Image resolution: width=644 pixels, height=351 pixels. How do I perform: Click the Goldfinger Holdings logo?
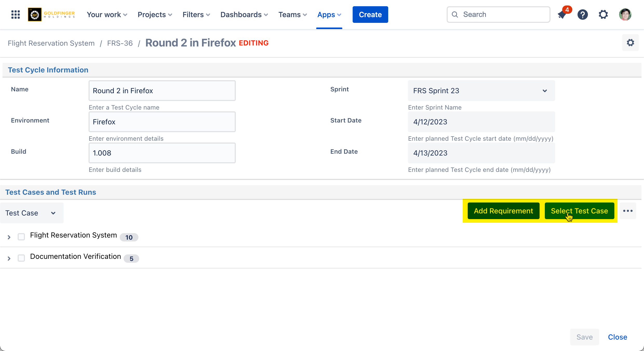point(52,15)
